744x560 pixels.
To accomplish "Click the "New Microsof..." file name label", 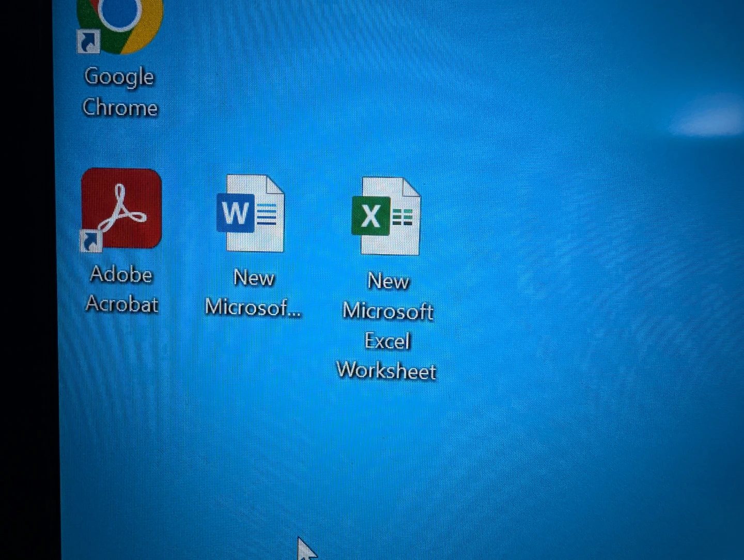I will click(x=253, y=292).
